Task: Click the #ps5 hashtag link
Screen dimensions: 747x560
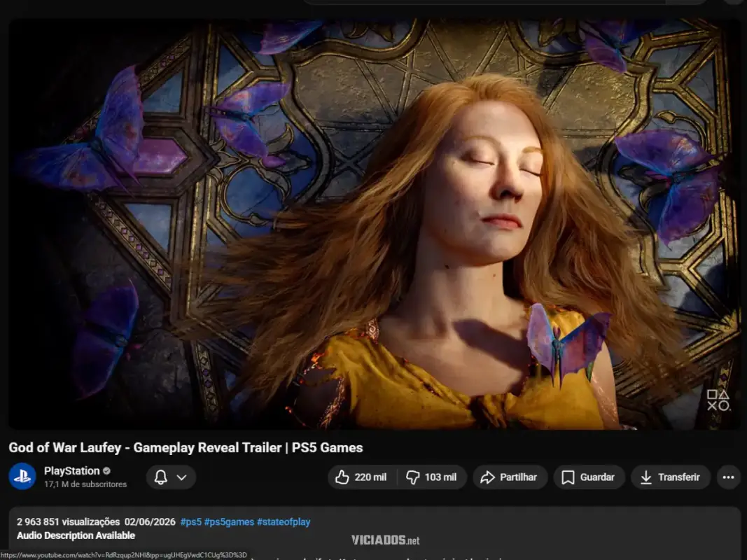Action: point(191,522)
